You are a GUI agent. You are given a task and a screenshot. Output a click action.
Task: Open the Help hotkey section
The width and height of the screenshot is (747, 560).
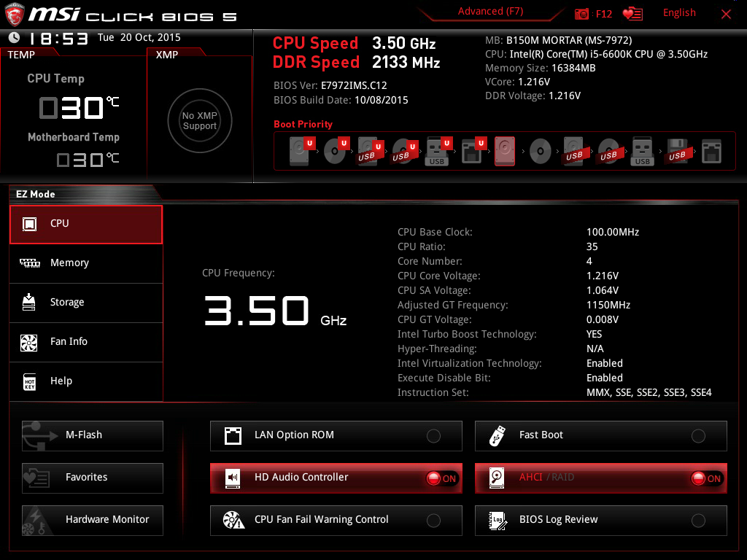[86, 381]
